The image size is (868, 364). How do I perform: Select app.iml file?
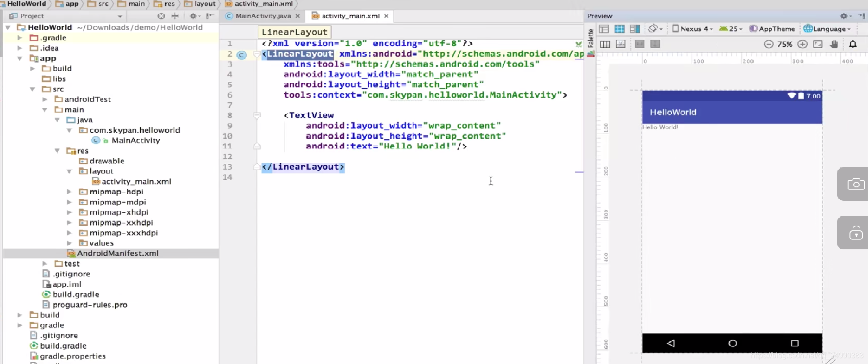[x=67, y=284]
